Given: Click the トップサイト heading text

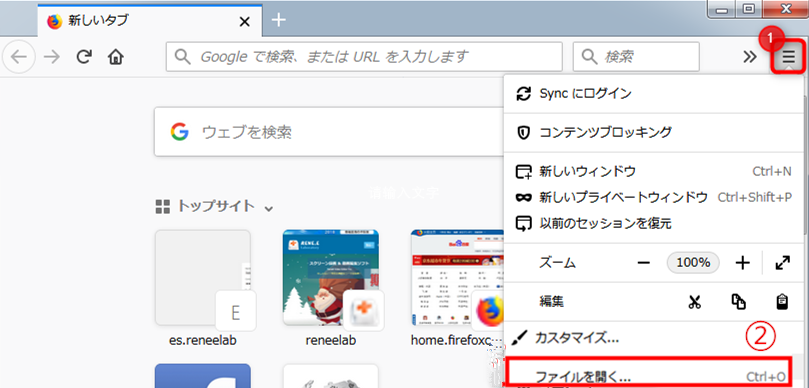Looking at the screenshot, I should pyautogui.click(x=216, y=206).
